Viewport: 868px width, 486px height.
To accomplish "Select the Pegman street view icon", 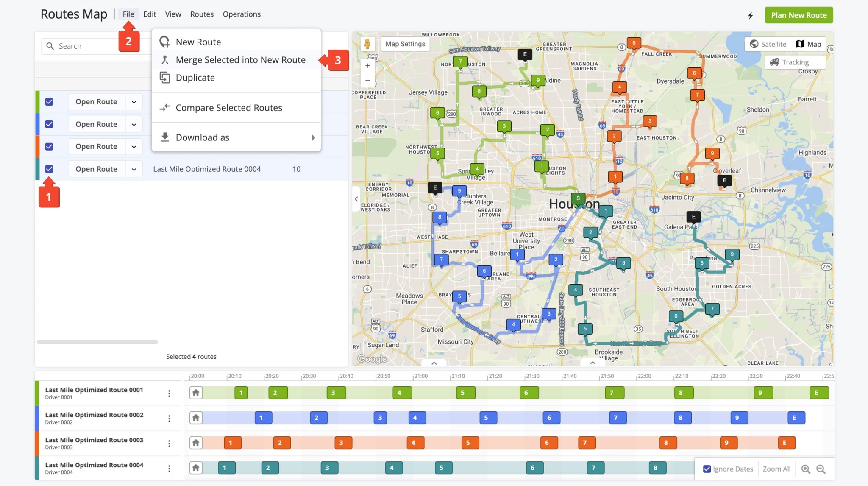I will click(368, 43).
